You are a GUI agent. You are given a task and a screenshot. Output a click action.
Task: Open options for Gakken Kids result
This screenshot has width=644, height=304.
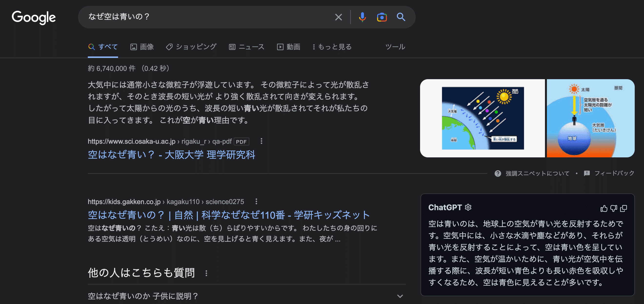(x=256, y=202)
